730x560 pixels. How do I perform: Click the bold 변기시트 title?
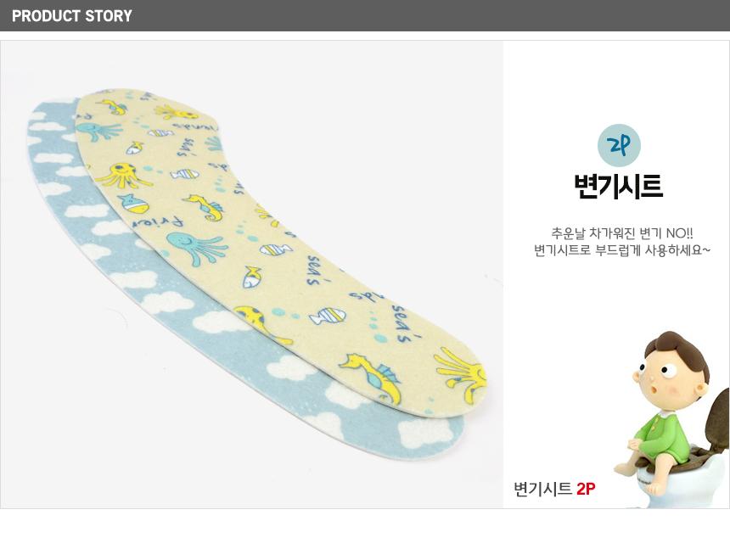click(618, 186)
